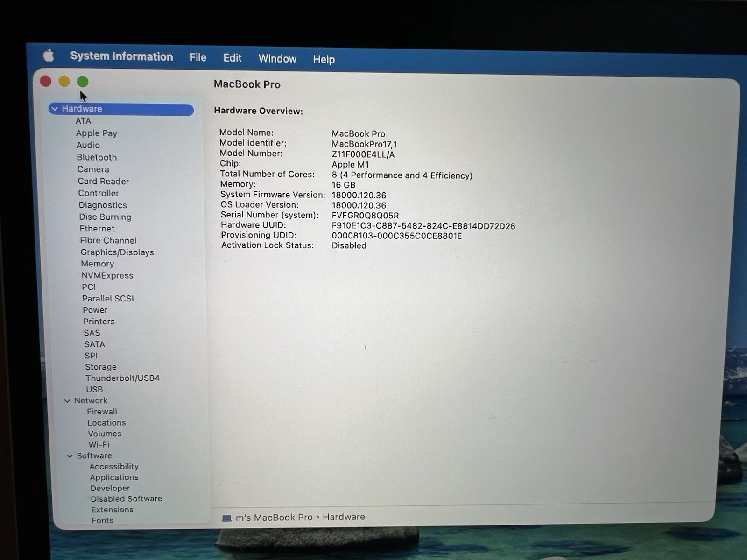Select Card Reader in the sidebar
Screen dimensions: 747x560
point(103,181)
